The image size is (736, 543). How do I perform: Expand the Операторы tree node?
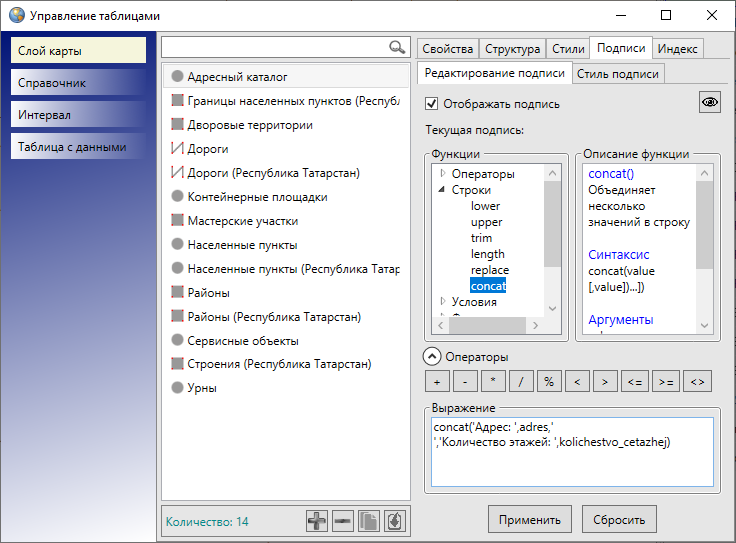(443, 174)
